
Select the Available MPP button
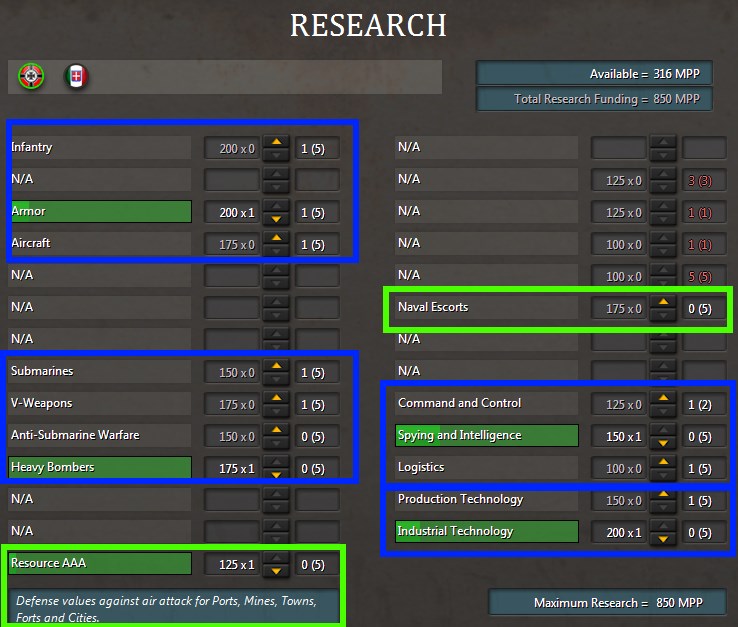(594, 73)
